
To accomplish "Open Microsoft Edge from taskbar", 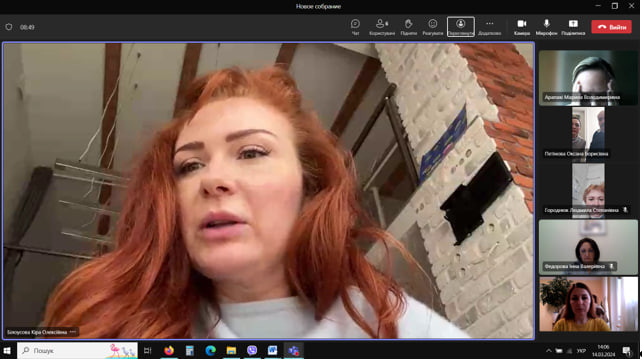I will coord(210,351).
